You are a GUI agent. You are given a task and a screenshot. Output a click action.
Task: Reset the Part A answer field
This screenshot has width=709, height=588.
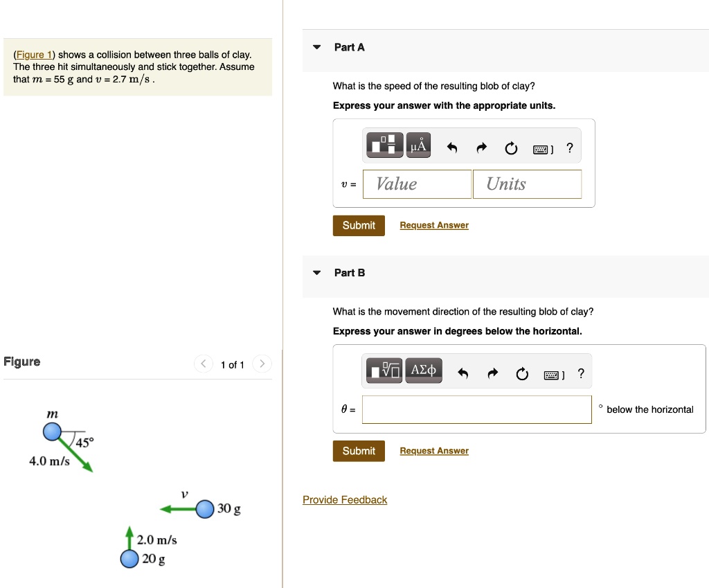pyautogui.click(x=511, y=148)
